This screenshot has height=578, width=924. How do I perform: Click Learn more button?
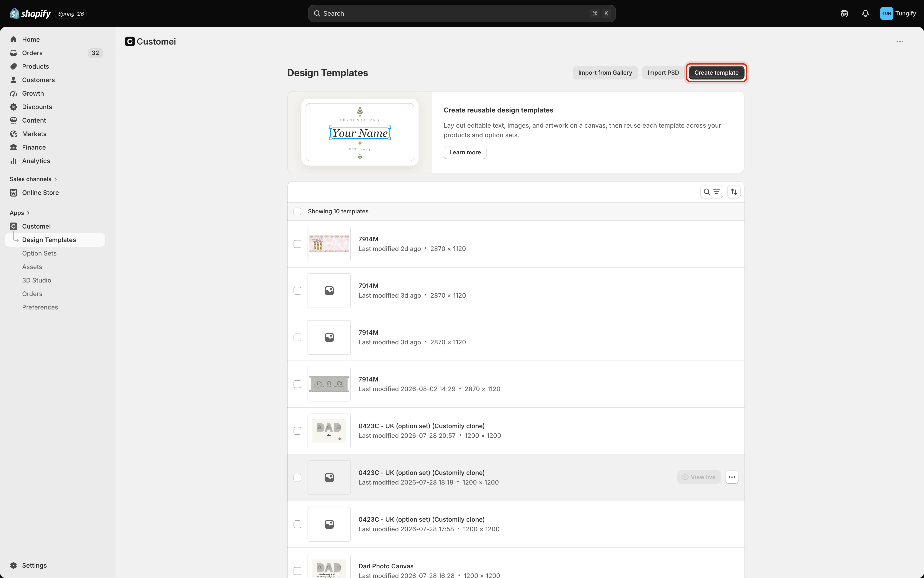click(x=465, y=152)
